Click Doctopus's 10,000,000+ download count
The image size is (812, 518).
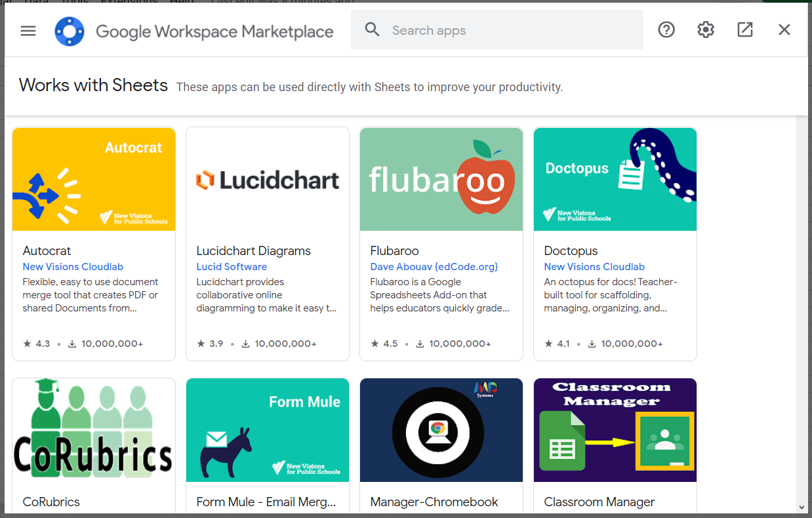[x=627, y=344]
